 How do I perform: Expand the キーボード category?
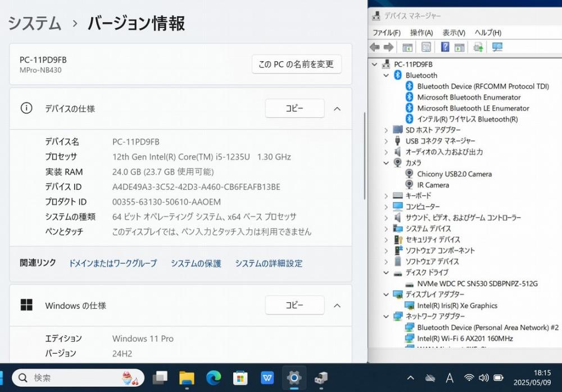click(x=386, y=196)
